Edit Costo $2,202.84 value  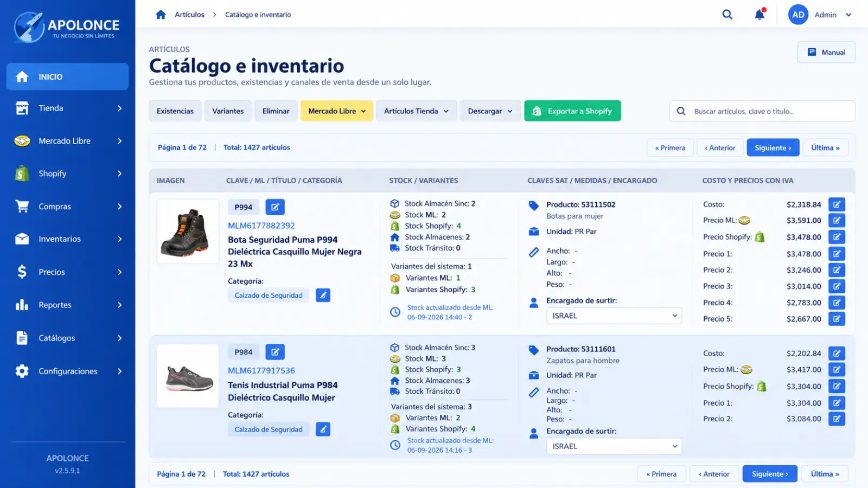[x=837, y=354]
